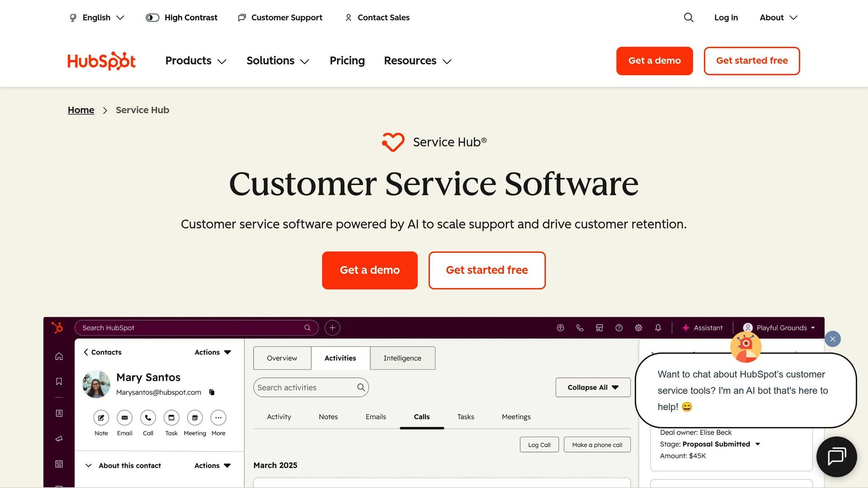Screen dimensions: 868x488
Task: Click the phone calling icon in app header
Action: coord(580,328)
